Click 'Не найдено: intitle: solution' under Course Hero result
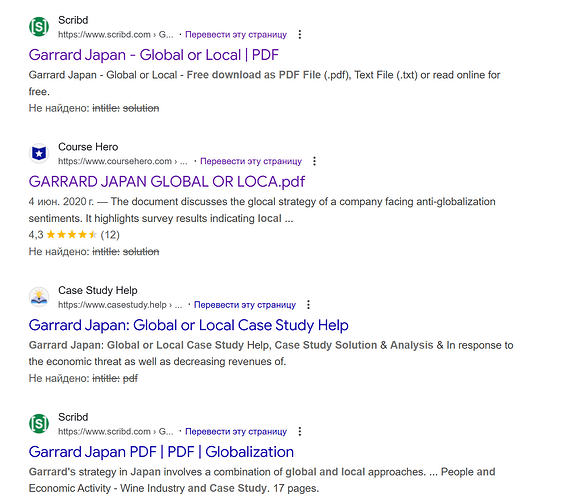Viewport: 587px width, 499px height. tap(94, 252)
